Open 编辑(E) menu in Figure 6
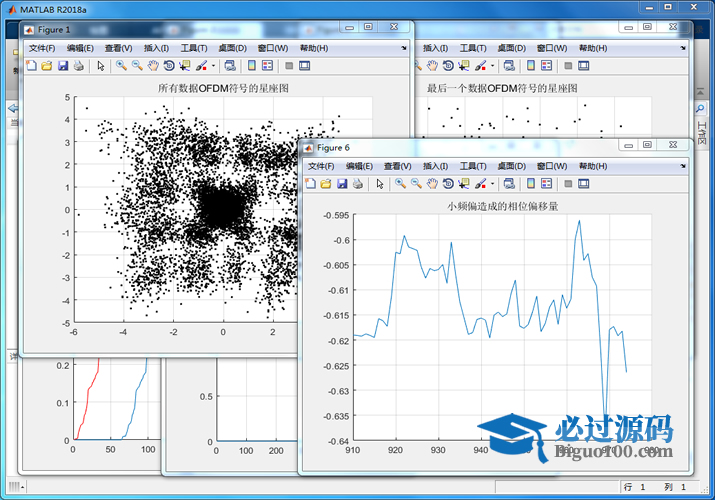The height and width of the screenshot is (500, 715). coord(359,166)
